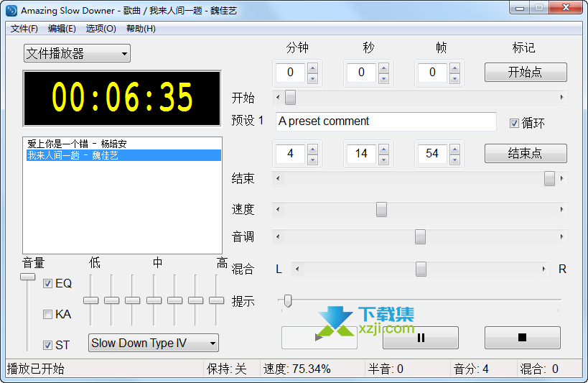The height and width of the screenshot is (383, 588).
Task: Decrease the end frames spinner below 54
Action: point(454,160)
